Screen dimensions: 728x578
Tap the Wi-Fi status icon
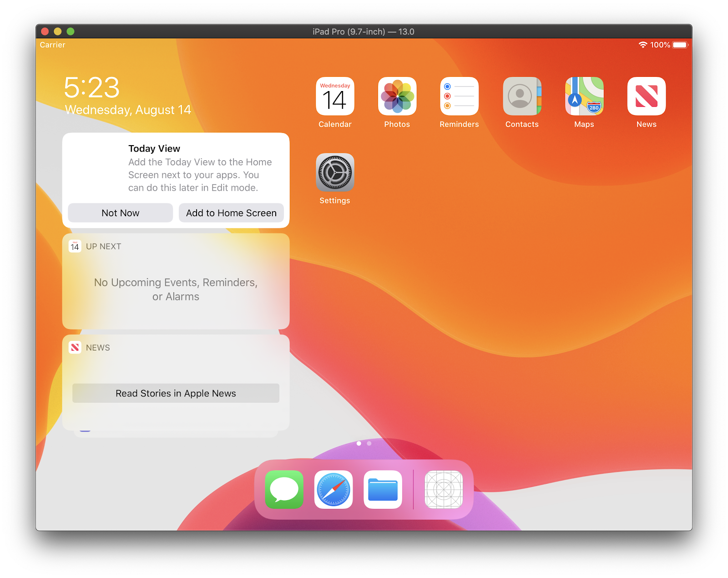pos(643,45)
